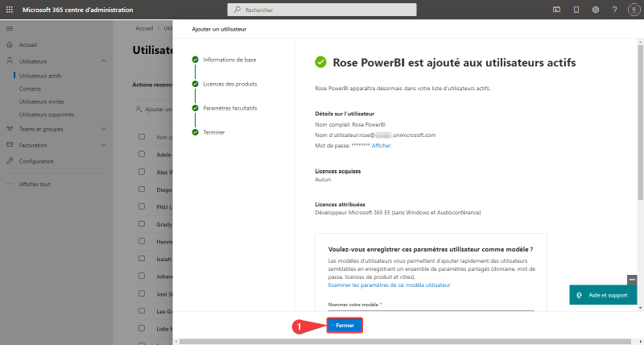Minimize the Aide et support widget
The image size is (644, 345).
pyautogui.click(x=632, y=280)
